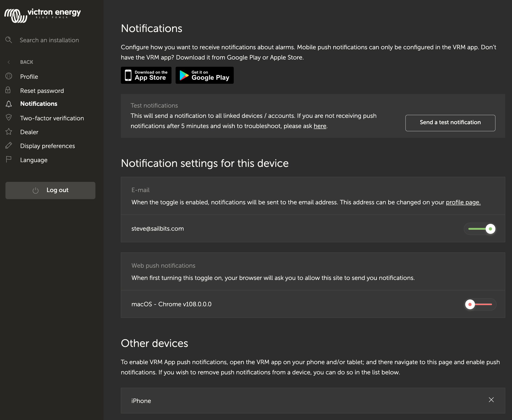The width and height of the screenshot is (512, 420).
Task: Click the Other devices heading
Action: 154,343
